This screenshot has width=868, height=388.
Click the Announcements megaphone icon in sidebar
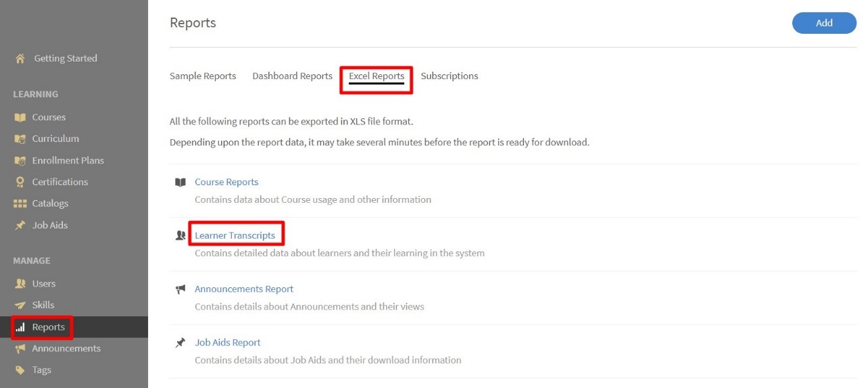pos(20,349)
